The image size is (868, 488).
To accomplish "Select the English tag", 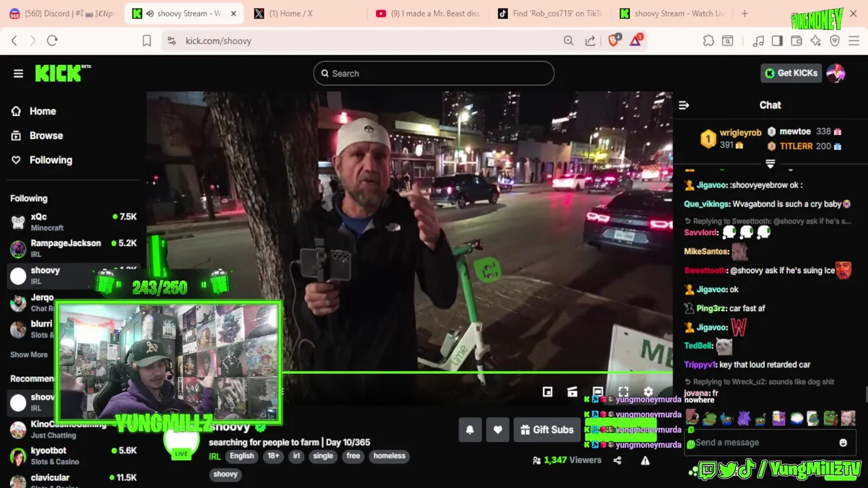I will pyautogui.click(x=241, y=456).
